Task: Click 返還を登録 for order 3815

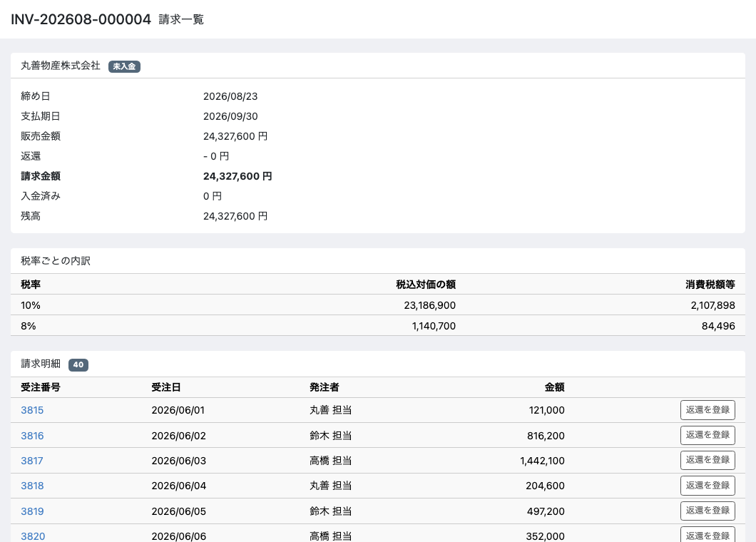Action: click(x=708, y=410)
